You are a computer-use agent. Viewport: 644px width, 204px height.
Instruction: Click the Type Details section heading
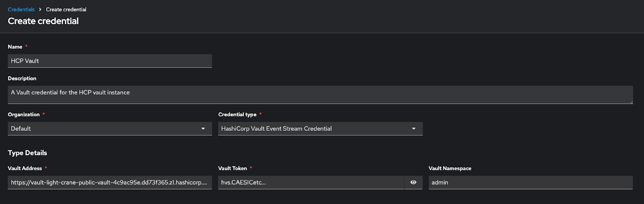[27, 153]
